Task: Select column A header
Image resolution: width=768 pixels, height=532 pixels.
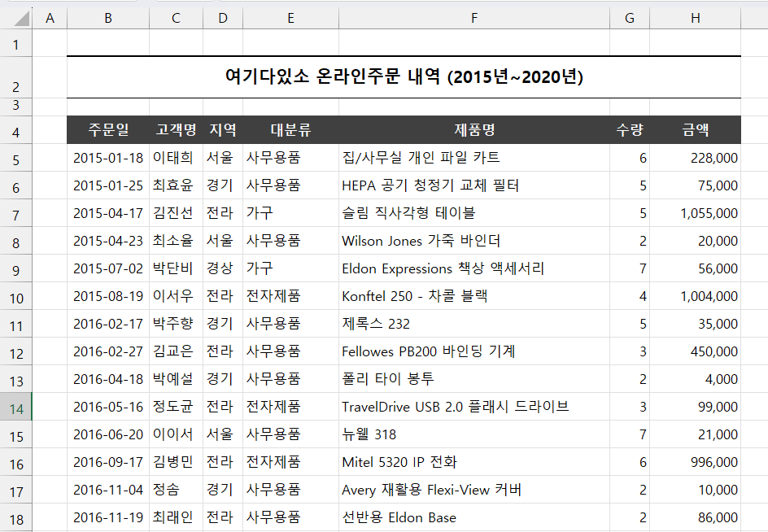Action: tap(50, 18)
